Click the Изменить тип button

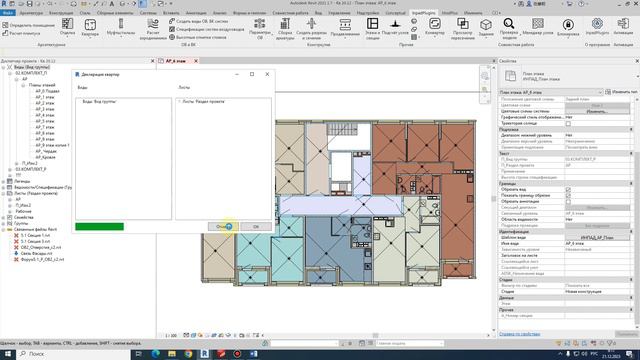pos(622,92)
